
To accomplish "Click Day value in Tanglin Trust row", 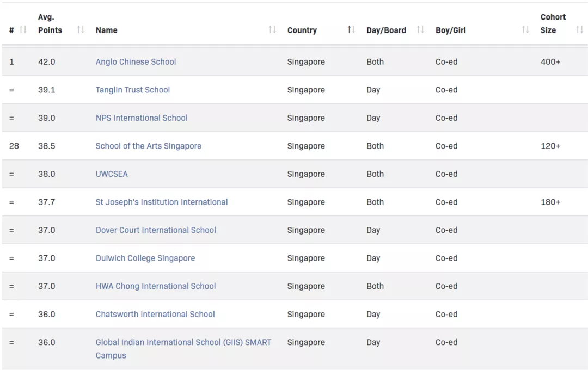I will coord(373,90).
